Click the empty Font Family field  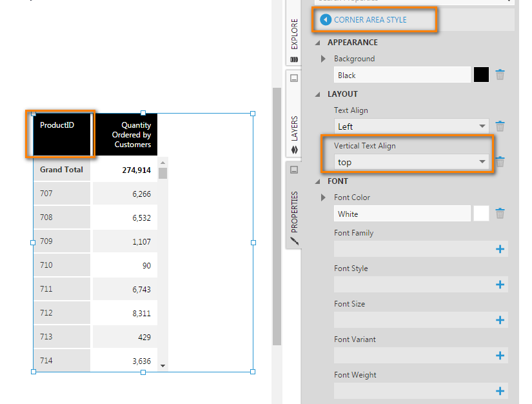coord(414,249)
